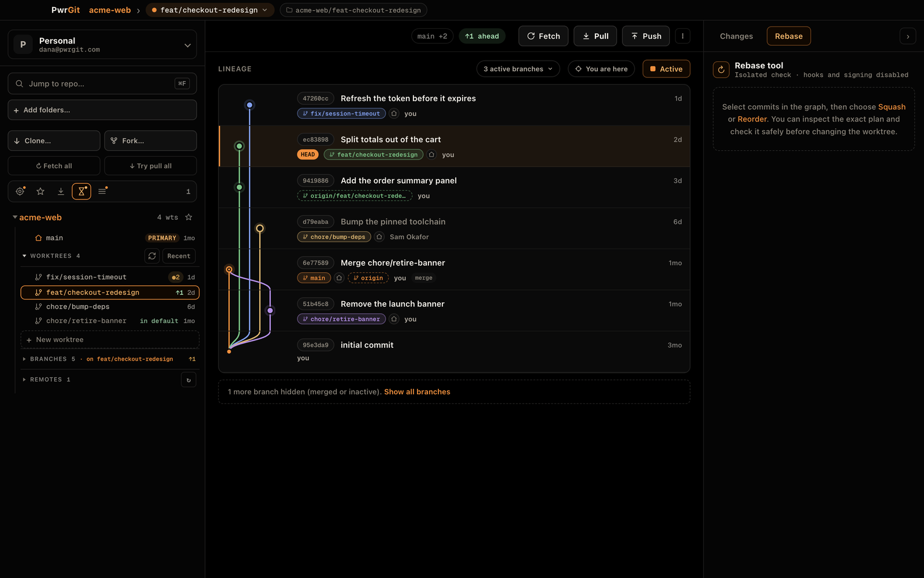
Task: Click Try pull all button
Action: [x=150, y=166]
